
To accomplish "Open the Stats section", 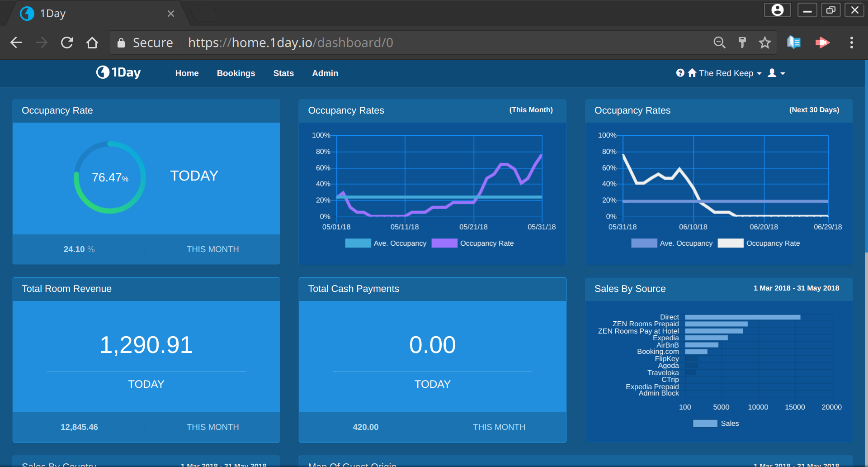I will (283, 73).
